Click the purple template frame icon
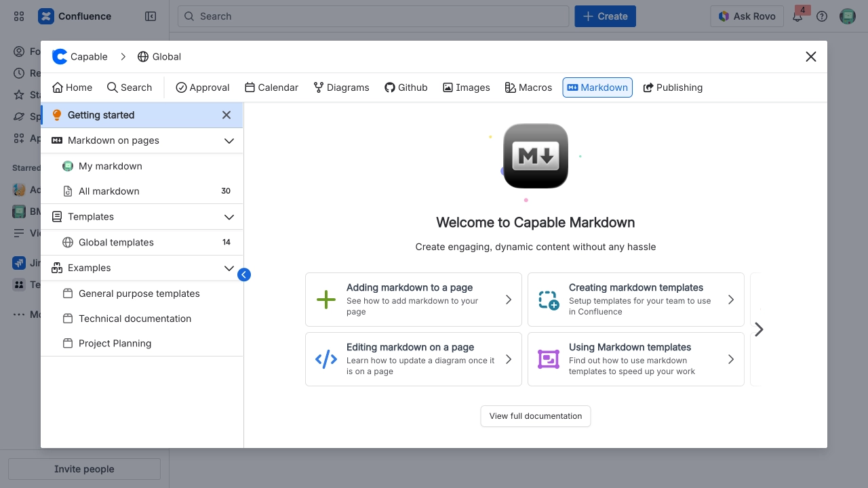 click(x=549, y=359)
